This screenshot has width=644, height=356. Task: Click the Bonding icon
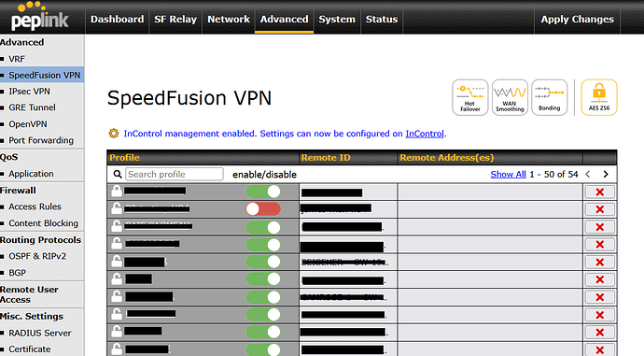[x=549, y=97]
